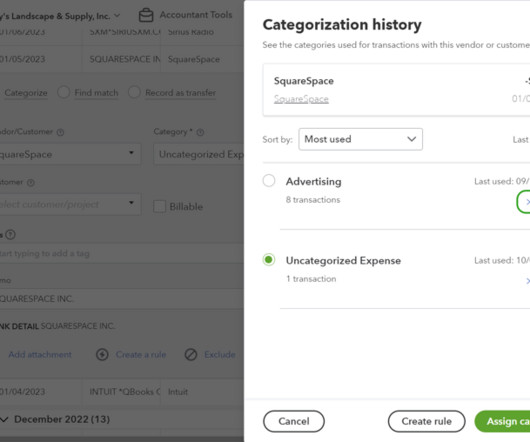
Task: Click the SQUARESPACE IN description cell
Action: pyautogui.click(x=122, y=59)
